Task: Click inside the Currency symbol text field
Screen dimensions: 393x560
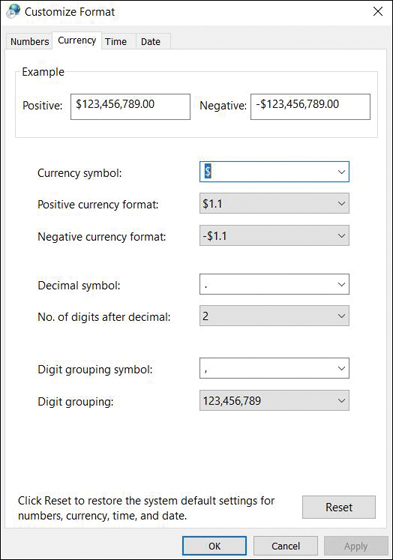Action: tap(267, 172)
